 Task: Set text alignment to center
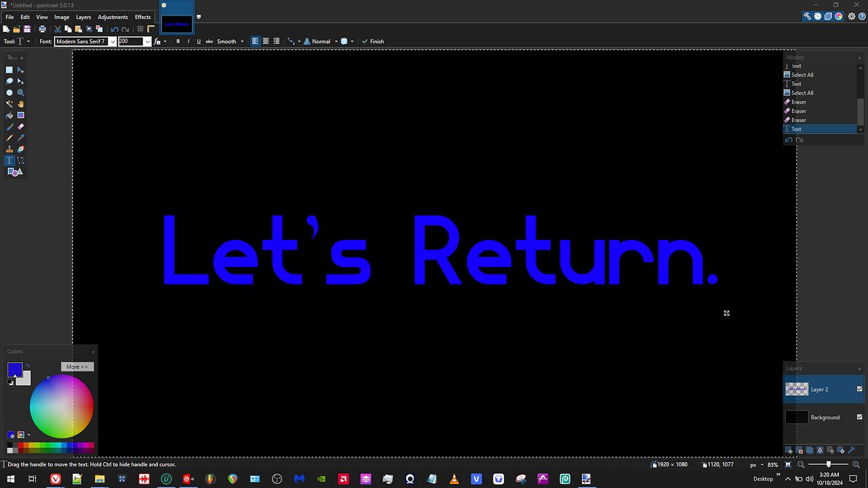coord(266,41)
